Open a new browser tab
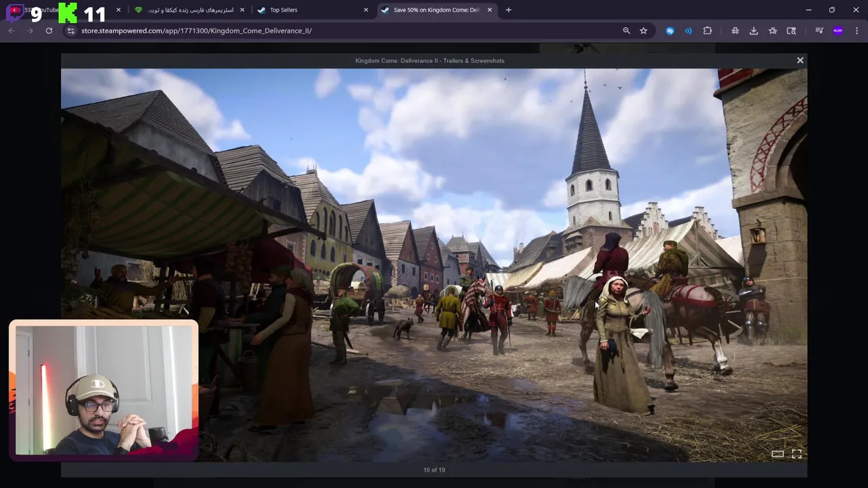This screenshot has width=868, height=488. click(509, 10)
